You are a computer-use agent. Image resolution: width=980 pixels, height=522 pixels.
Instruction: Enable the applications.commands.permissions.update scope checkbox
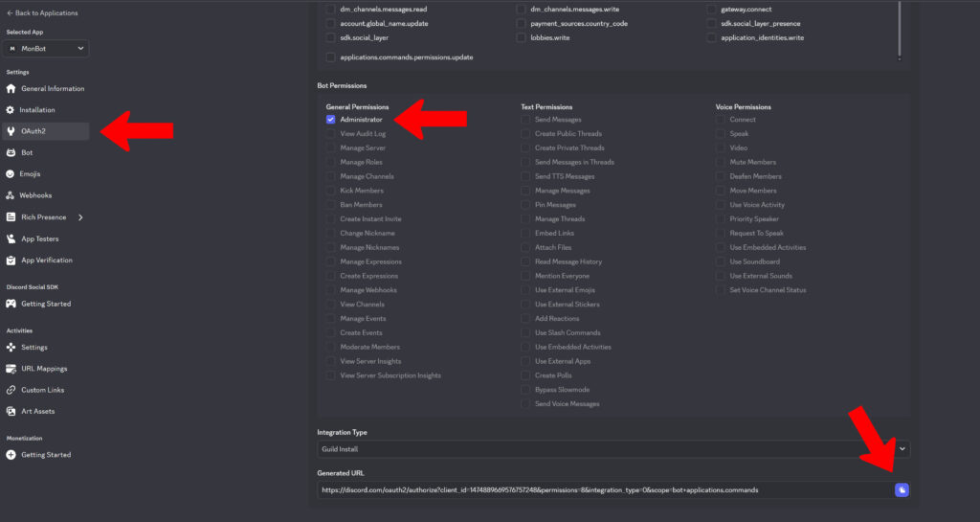pos(330,57)
